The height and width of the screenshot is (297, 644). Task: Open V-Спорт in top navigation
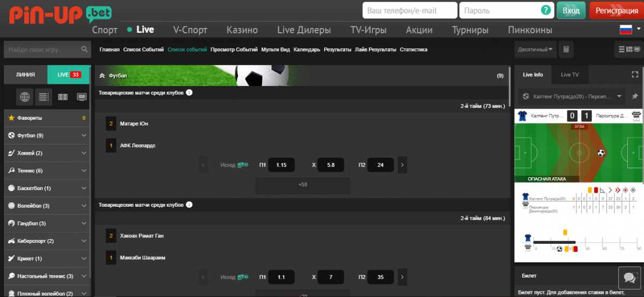point(190,30)
